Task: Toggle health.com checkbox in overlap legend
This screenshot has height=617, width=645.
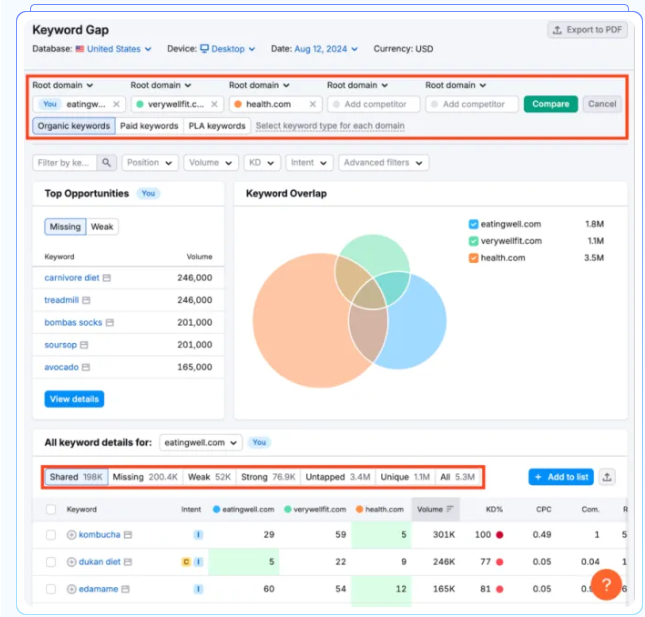Action: coord(473,258)
